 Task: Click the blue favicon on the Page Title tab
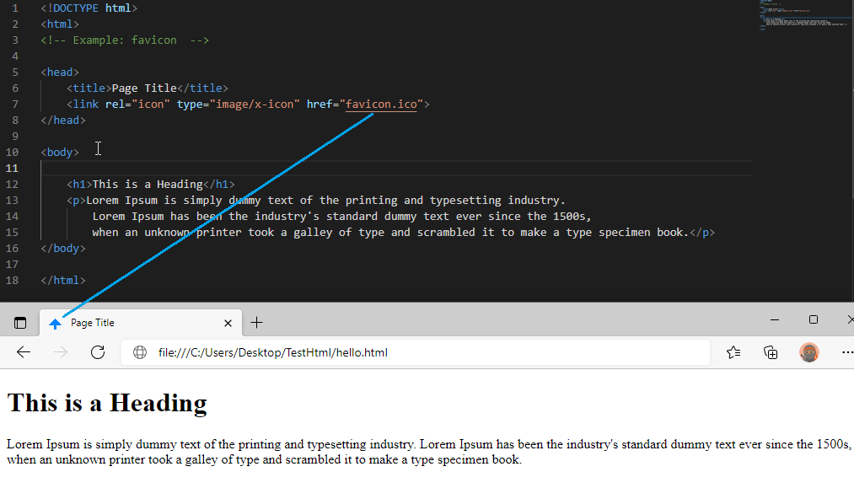55,322
